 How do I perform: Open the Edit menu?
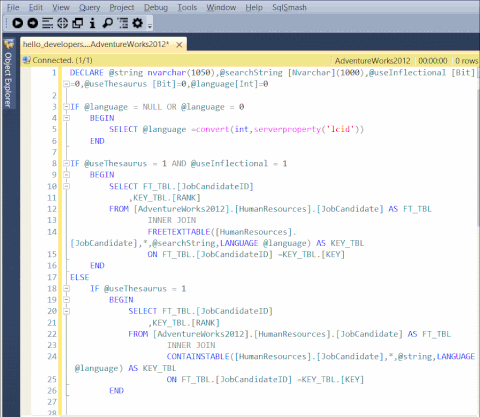(x=36, y=7)
